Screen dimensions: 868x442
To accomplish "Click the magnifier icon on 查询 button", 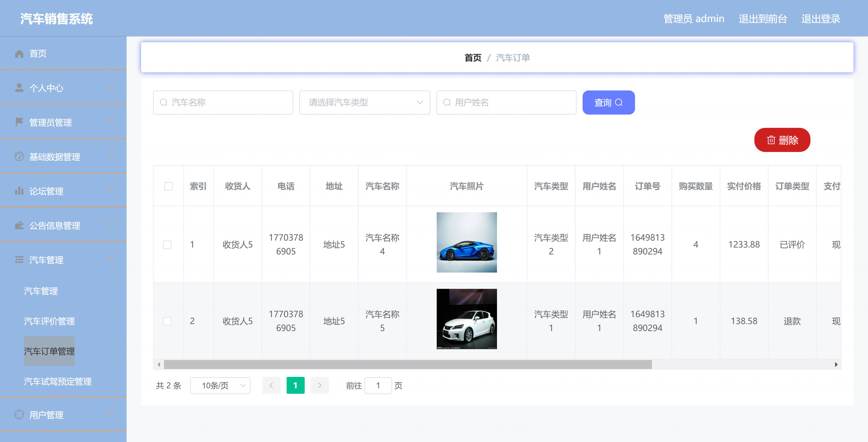I will click(619, 102).
